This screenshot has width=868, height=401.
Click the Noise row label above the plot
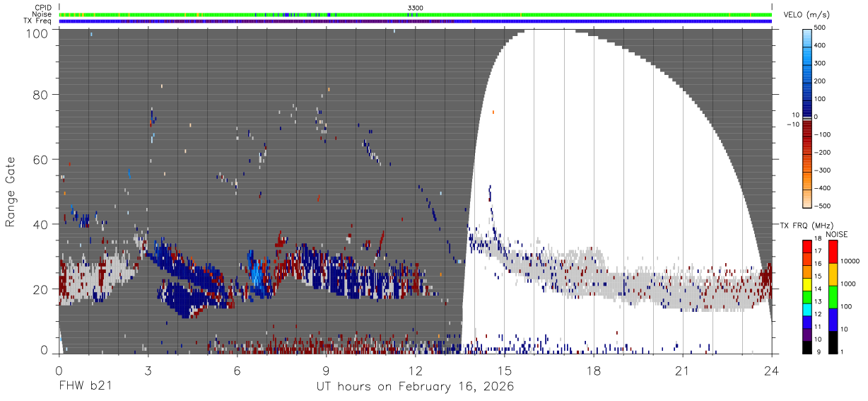coord(42,14)
